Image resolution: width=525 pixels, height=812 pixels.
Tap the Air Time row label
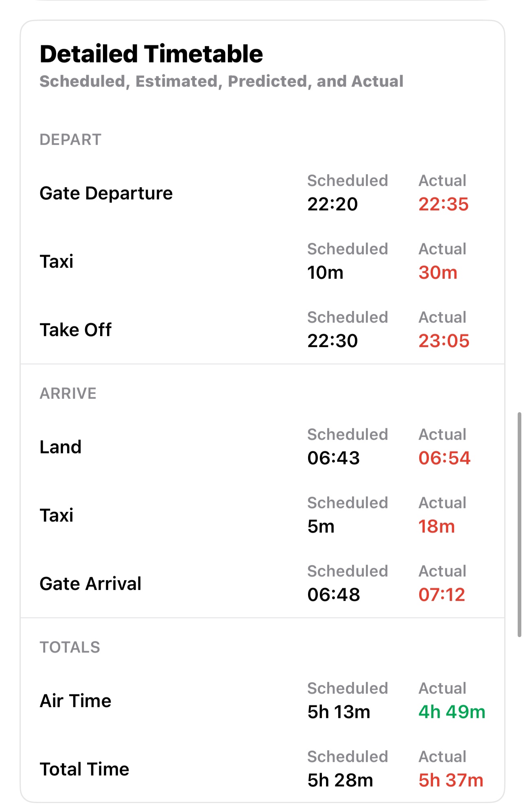pyautogui.click(x=76, y=701)
